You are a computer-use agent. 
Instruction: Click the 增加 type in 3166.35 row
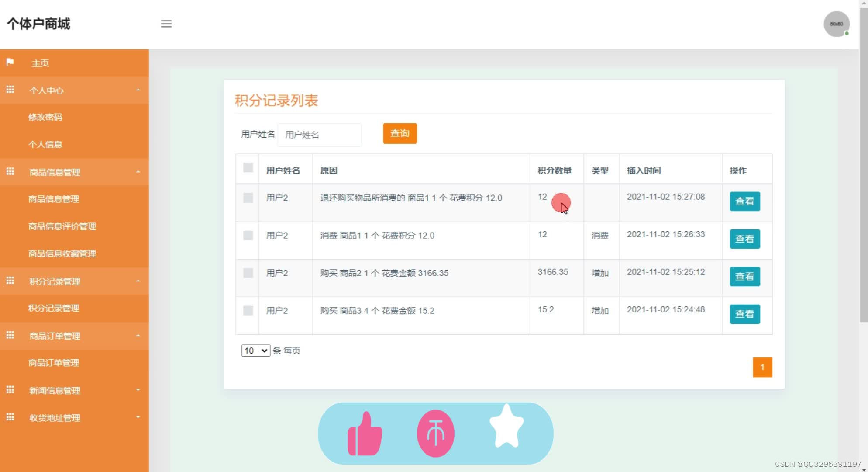point(600,273)
